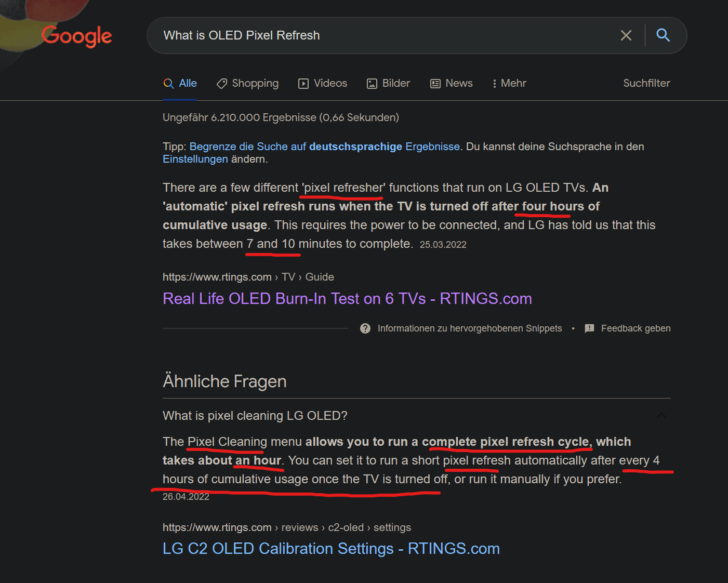Open Suchfilter options
728x583 pixels.
click(x=646, y=83)
